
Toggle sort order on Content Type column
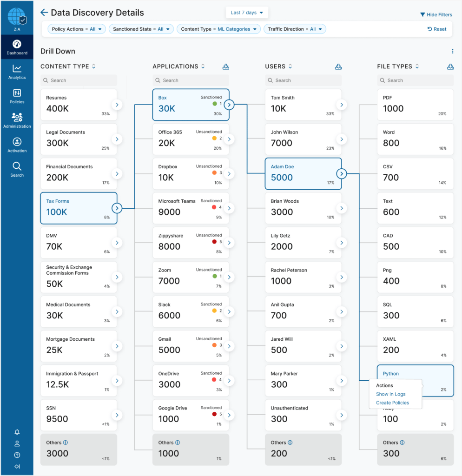93,66
